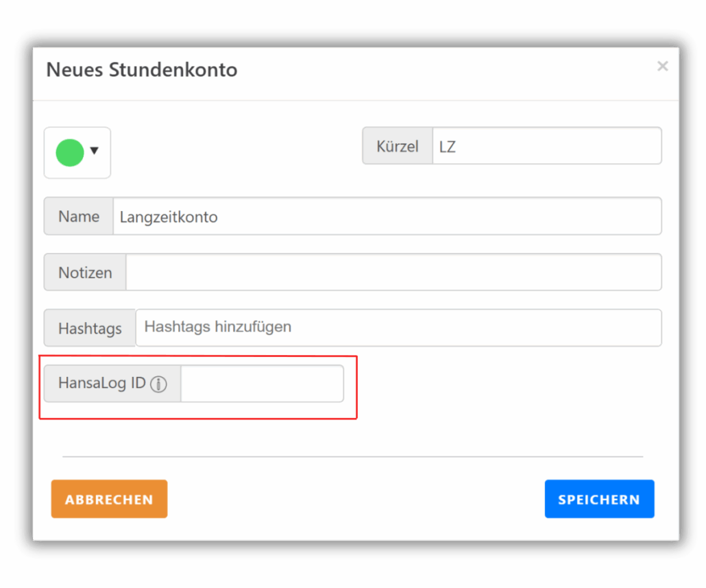Pick the green color circle
The image size is (706, 588).
point(70,153)
